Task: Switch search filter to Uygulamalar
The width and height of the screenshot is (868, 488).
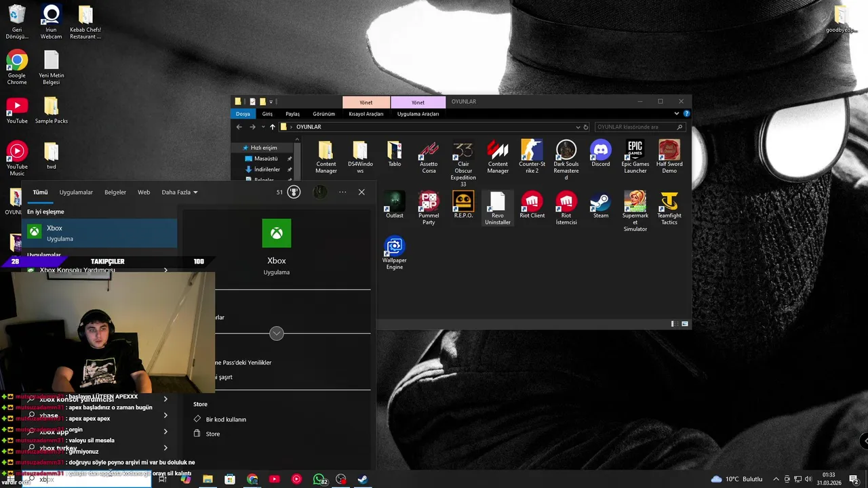Action: tap(76, 192)
